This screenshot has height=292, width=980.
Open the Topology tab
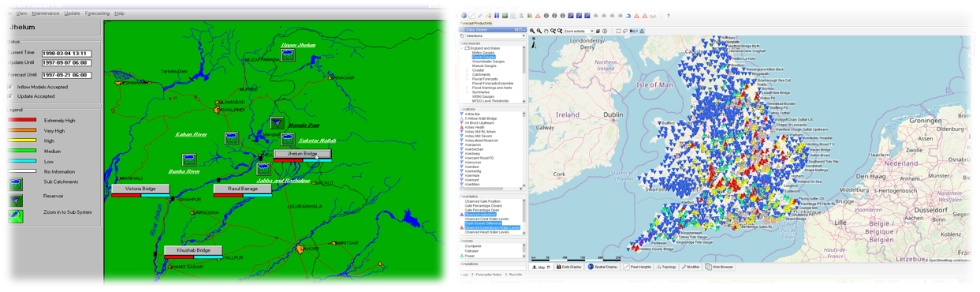point(667,268)
